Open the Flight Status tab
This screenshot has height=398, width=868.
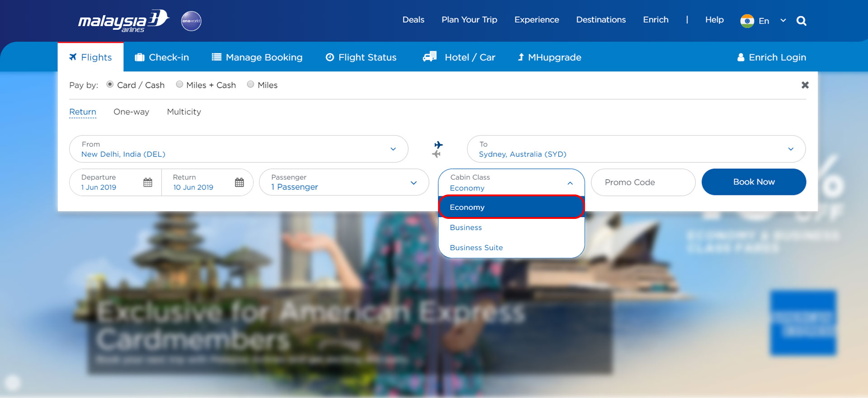(x=361, y=57)
